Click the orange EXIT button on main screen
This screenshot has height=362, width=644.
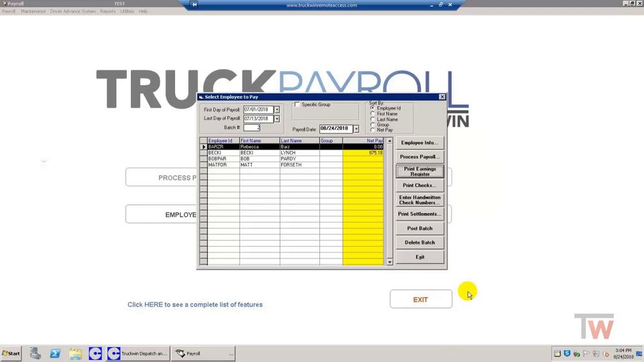(421, 299)
